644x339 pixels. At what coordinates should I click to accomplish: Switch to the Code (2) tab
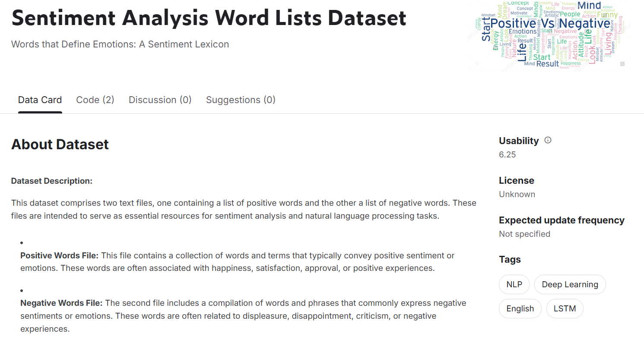click(95, 100)
